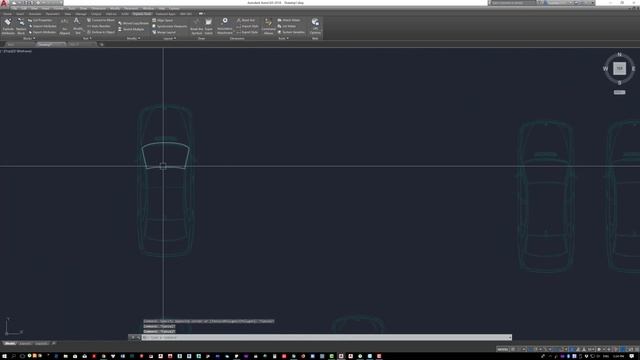Click N on the ViewCube compass
640x360 pixels.
[x=619, y=54]
